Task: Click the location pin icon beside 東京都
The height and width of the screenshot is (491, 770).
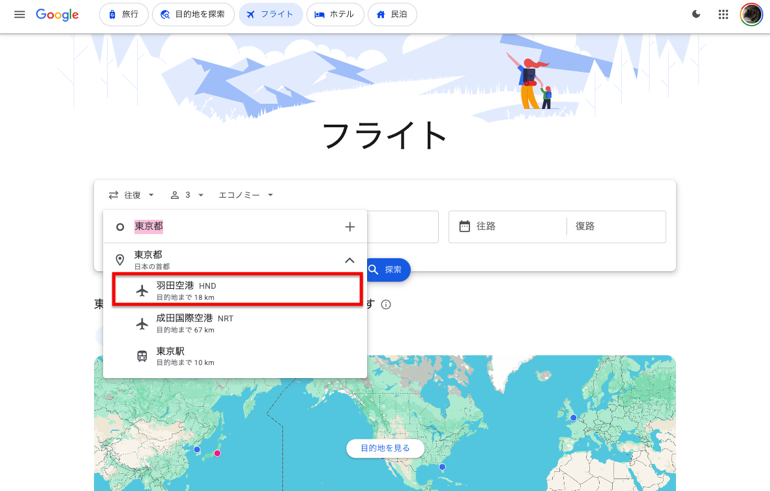Action: pos(119,260)
